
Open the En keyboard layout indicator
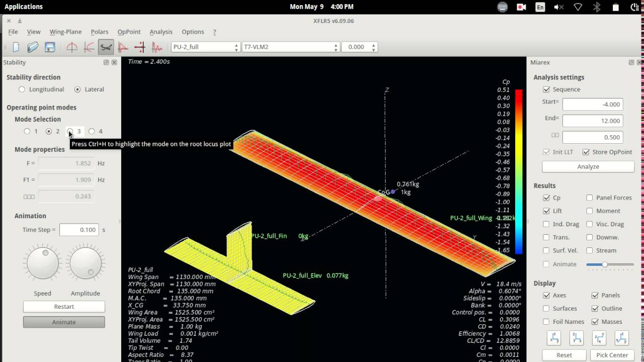[540, 7]
